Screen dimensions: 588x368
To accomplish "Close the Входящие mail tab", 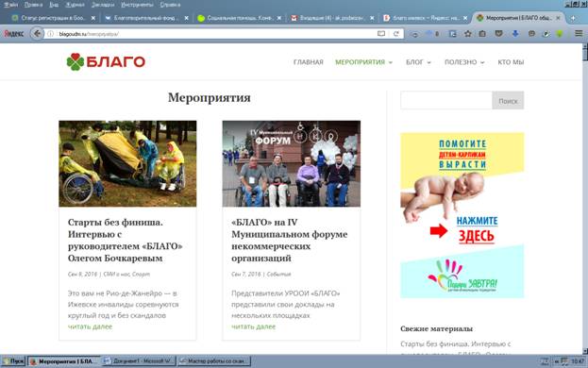I will (x=372, y=18).
